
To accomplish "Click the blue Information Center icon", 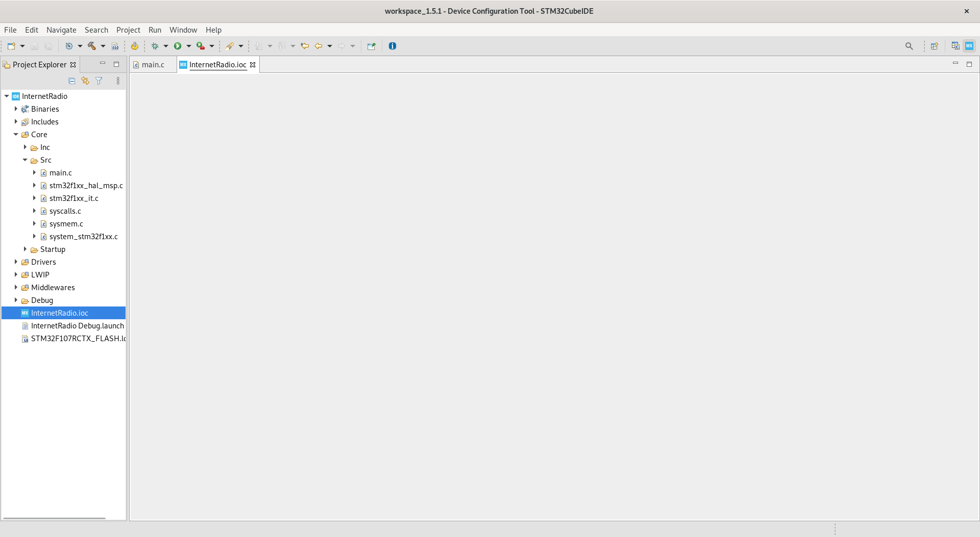I will click(x=393, y=46).
